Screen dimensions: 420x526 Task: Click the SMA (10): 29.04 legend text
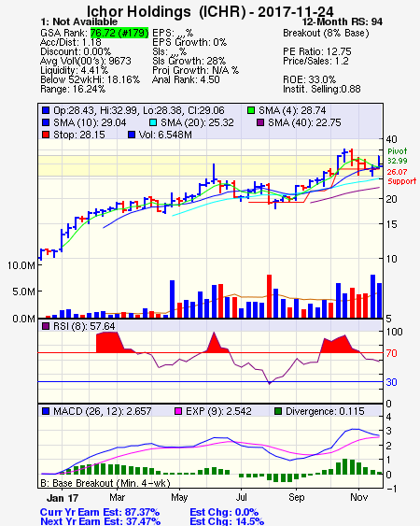90,122
